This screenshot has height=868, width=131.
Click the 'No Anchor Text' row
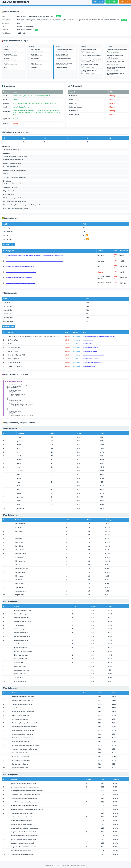pos(65,340)
